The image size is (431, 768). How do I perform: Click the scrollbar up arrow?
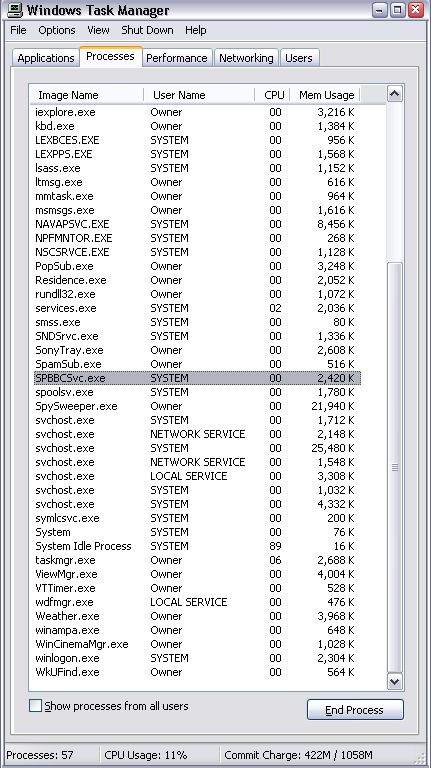click(395, 94)
